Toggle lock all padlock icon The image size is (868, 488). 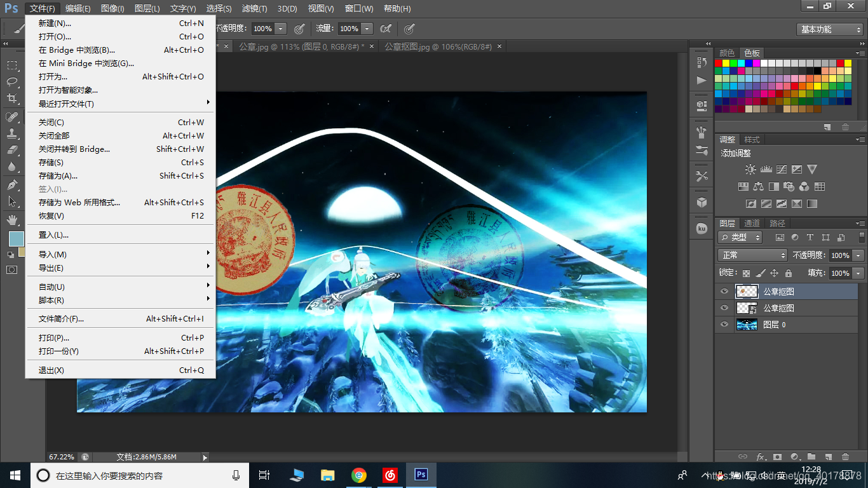[x=789, y=273]
